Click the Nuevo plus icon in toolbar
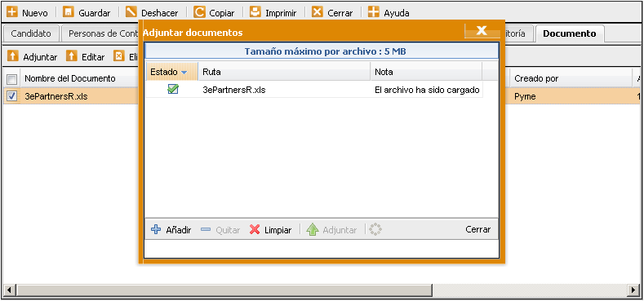644x301 pixels. [12, 12]
